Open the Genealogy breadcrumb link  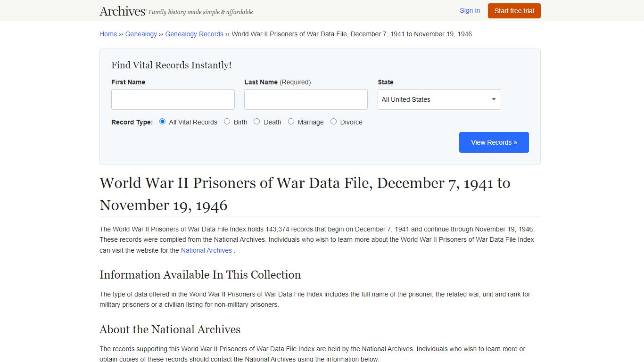[141, 34]
